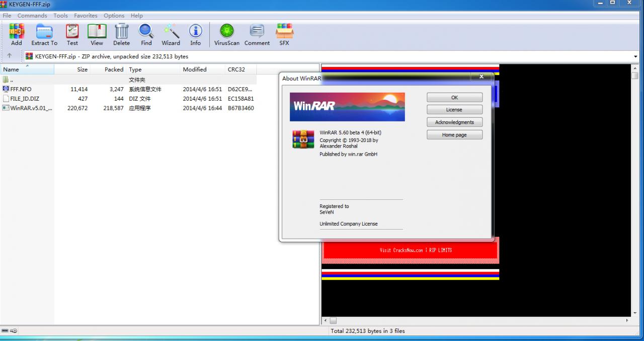Open the Commands menu
This screenshot has height=341, width=644.
coord(32,16)
